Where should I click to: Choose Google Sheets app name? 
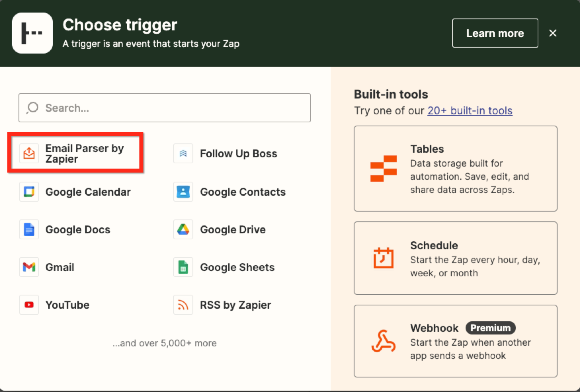(x=237, y=267)
